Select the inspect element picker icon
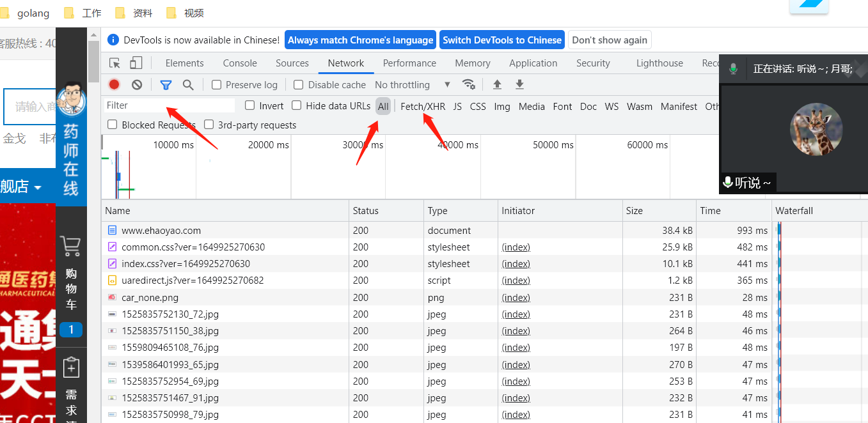 point(115,63)
